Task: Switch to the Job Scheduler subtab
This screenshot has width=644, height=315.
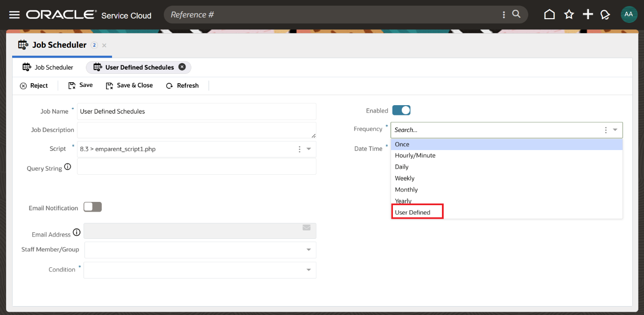Action: pyautogui.click(x=48, y=67)
